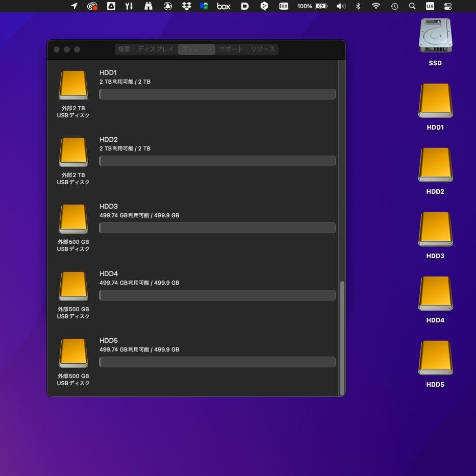Click the US input source icon
This screenshot has width=476, height=476.
[x=430, y=6]
